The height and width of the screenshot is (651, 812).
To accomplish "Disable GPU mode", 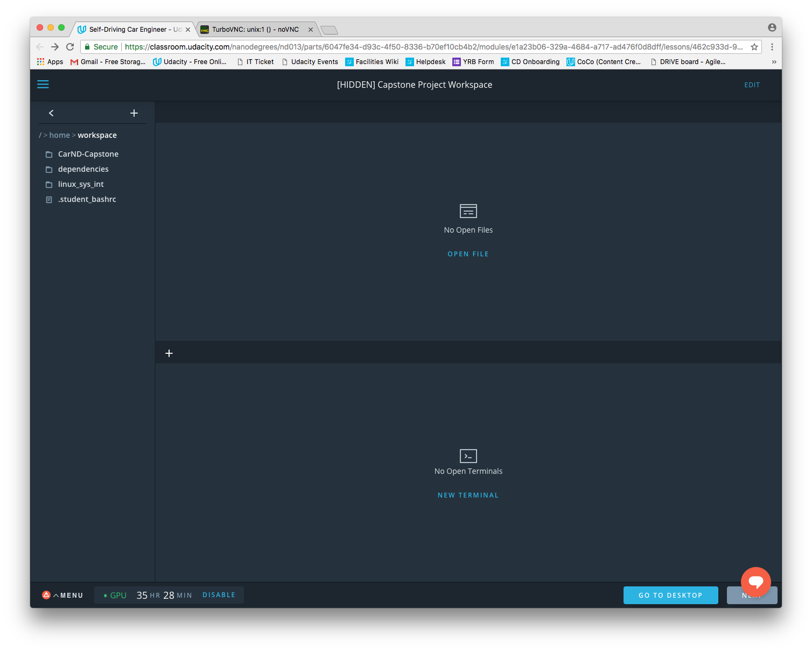I will tap(219, 595).
